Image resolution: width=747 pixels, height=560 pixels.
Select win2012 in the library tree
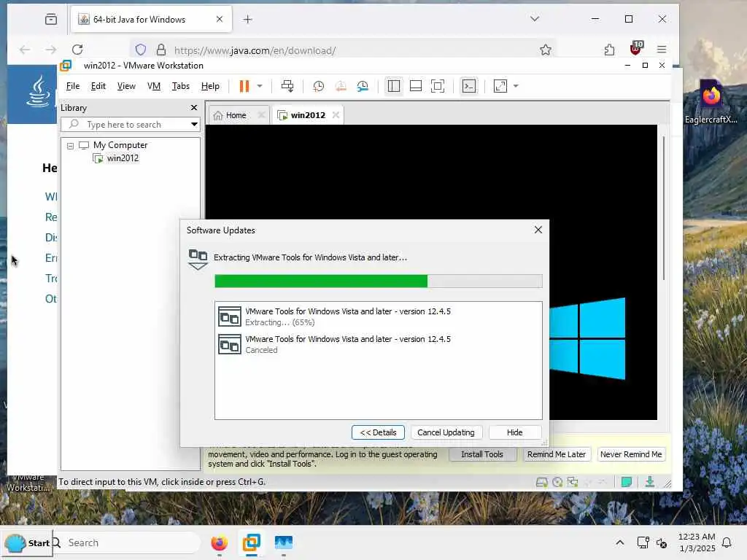click(123, 158)
